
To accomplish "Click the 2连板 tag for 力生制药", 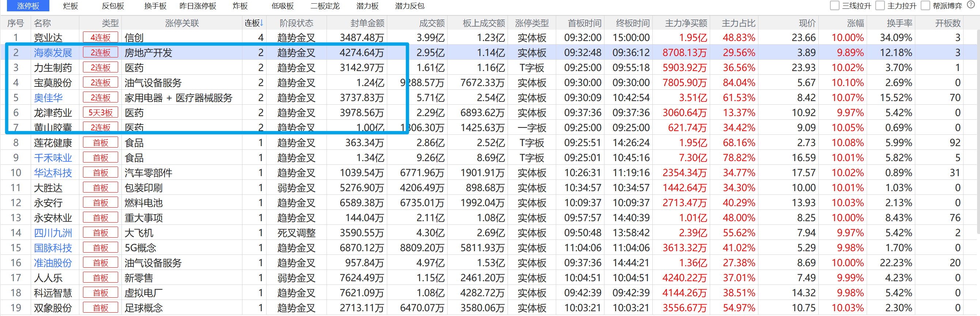I will click(x=101, y=67).
